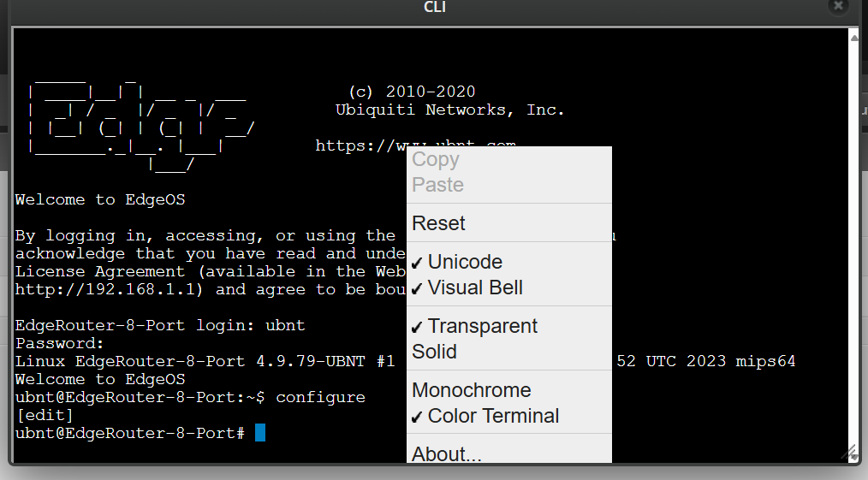Click the blue terminal cursor block
The height and width of the screenshot is (480, 868).
pyautogui.click(x=260, y=432)
